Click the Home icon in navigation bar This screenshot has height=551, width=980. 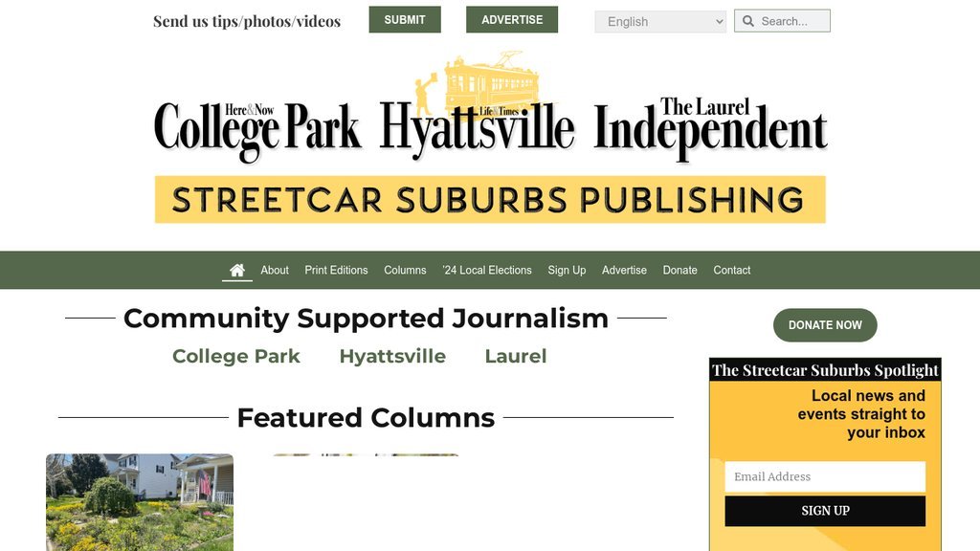pyautogui.click(x=237, y=270)
